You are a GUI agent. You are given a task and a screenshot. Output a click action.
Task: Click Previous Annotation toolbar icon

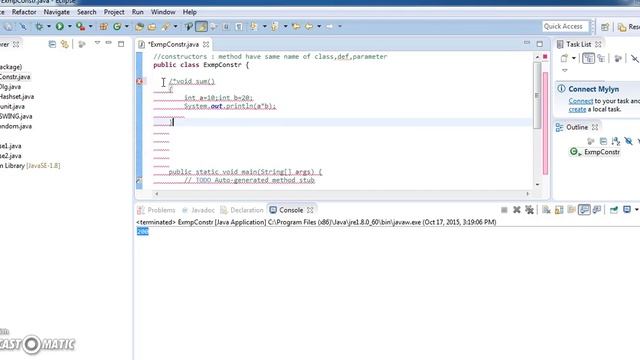275,27
